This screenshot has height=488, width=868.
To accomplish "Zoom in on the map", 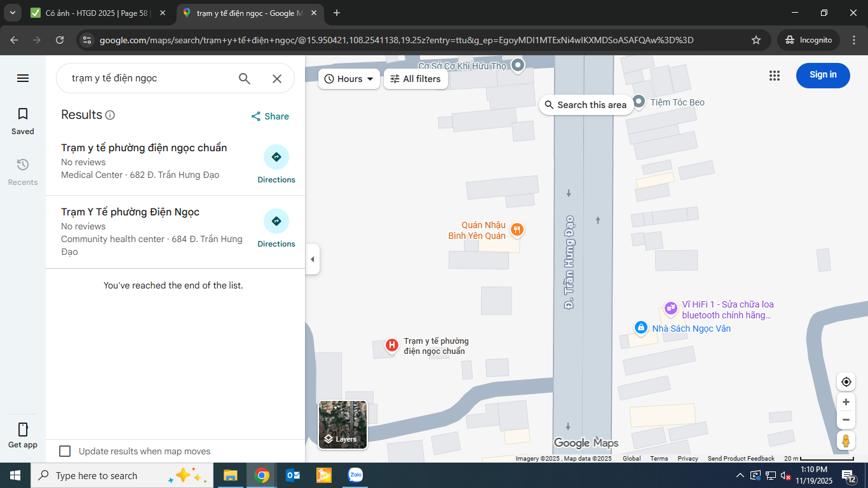I will click(846, 402).
